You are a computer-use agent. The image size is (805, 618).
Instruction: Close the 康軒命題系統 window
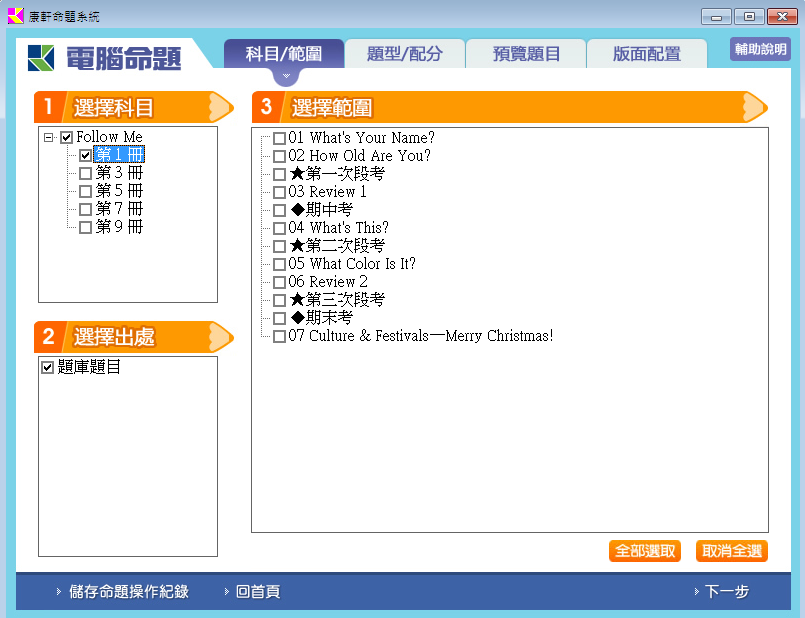[782, 17]
